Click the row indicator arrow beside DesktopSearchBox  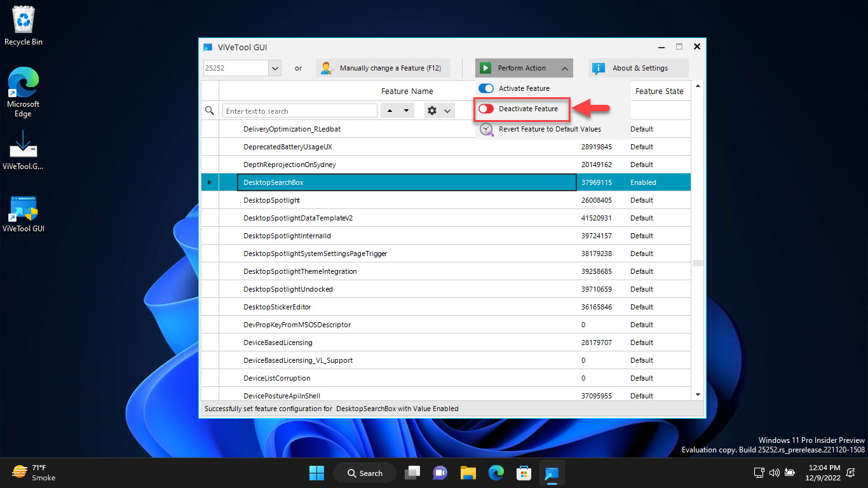[x=210, y=182]
